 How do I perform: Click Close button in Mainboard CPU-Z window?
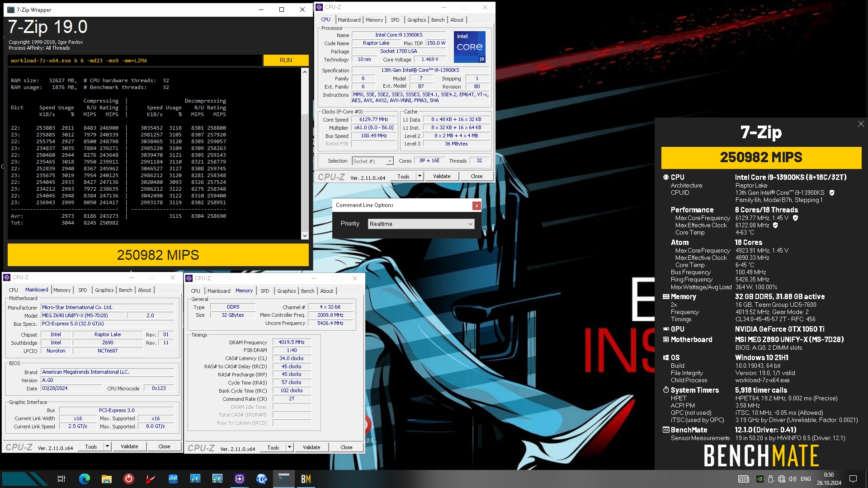pyautogui.click(x=164, y=446)
